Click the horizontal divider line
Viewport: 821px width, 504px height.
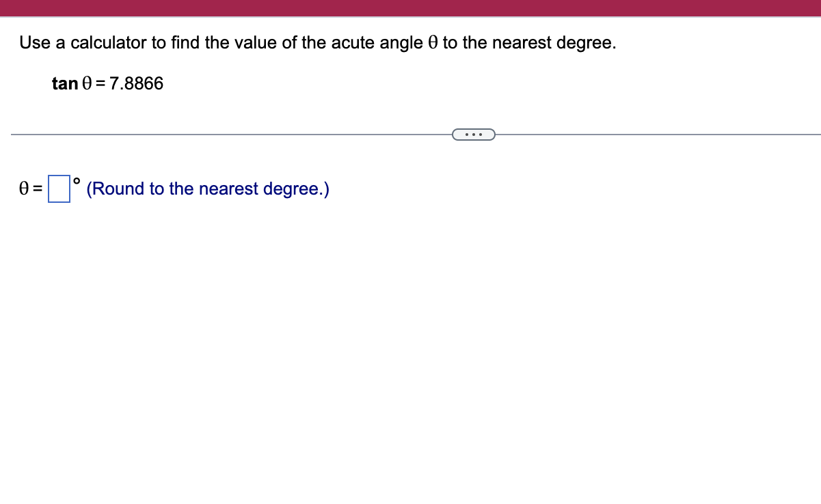click(x=205, y=134)
